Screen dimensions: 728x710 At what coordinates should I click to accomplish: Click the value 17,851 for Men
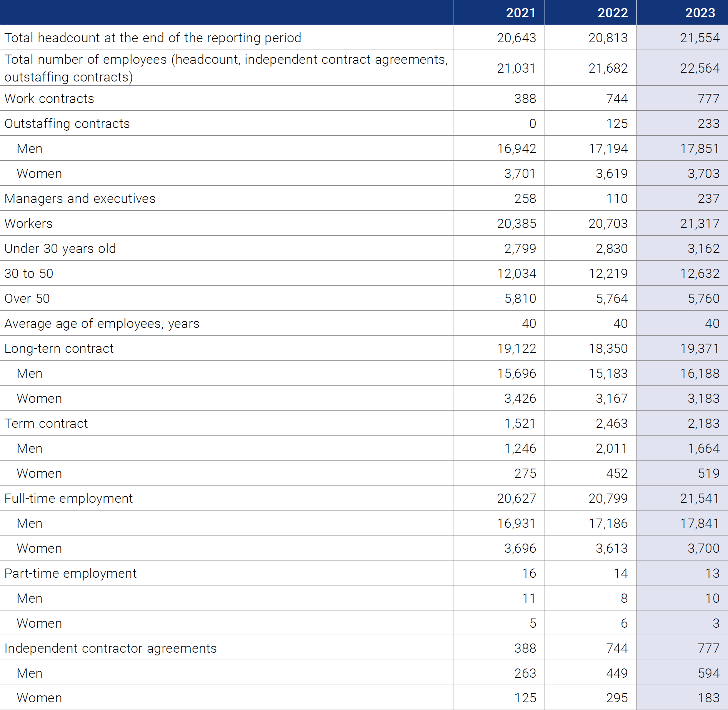click(700, 148)
